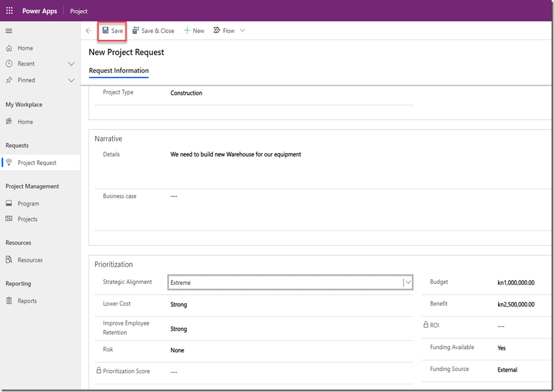The image size is (554, 392).
Task: Expand the Pinned items list
Action: [72, 80]
